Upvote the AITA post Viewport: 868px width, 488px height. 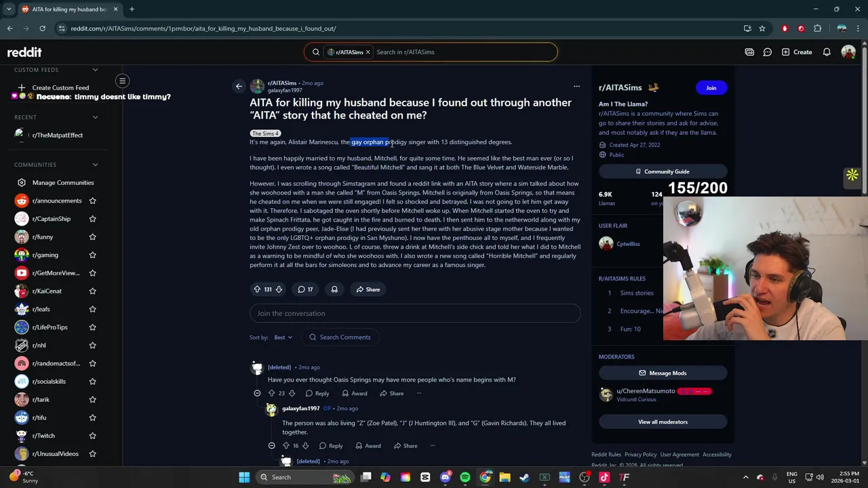tap(257, 289)
